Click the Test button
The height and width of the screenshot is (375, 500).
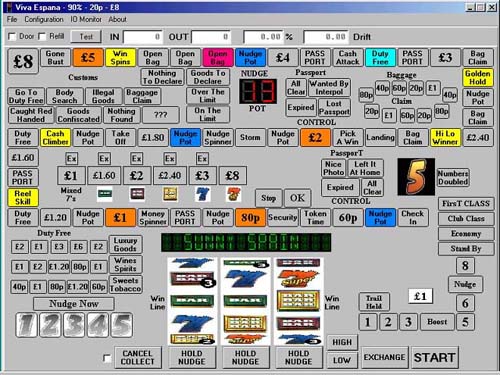point(86,37)
